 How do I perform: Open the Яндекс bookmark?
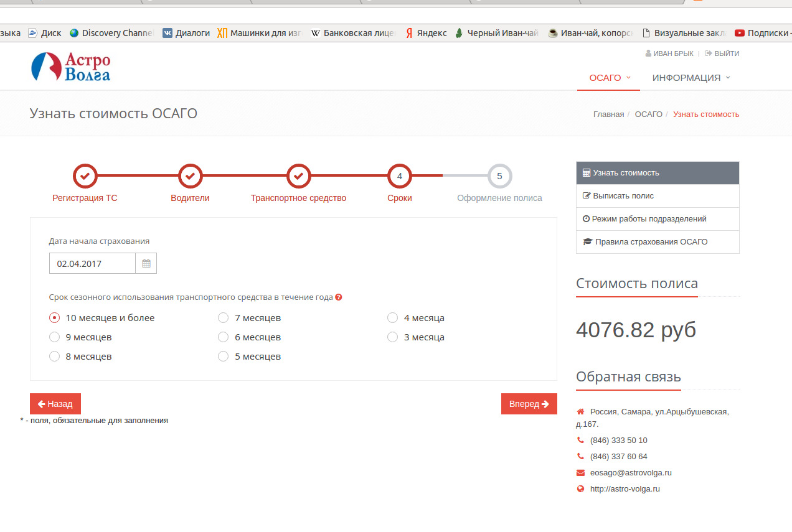(426, 33)
